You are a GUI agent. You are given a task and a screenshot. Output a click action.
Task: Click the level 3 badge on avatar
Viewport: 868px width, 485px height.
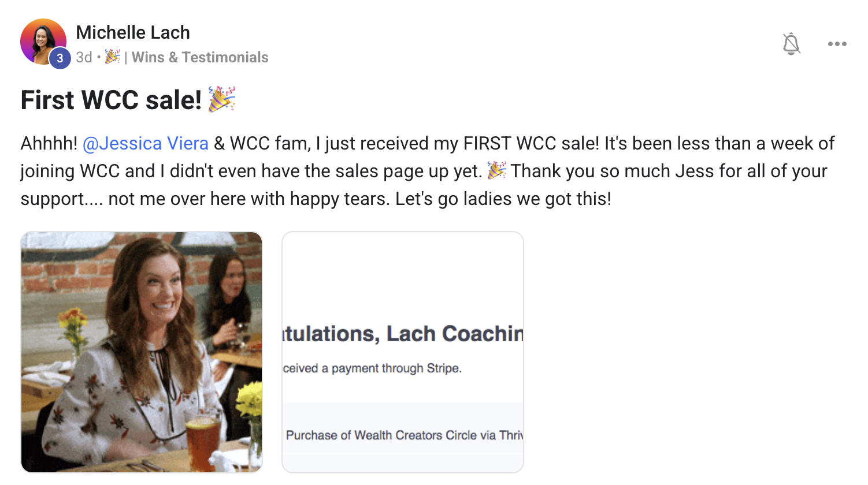(x=60, y=58)
